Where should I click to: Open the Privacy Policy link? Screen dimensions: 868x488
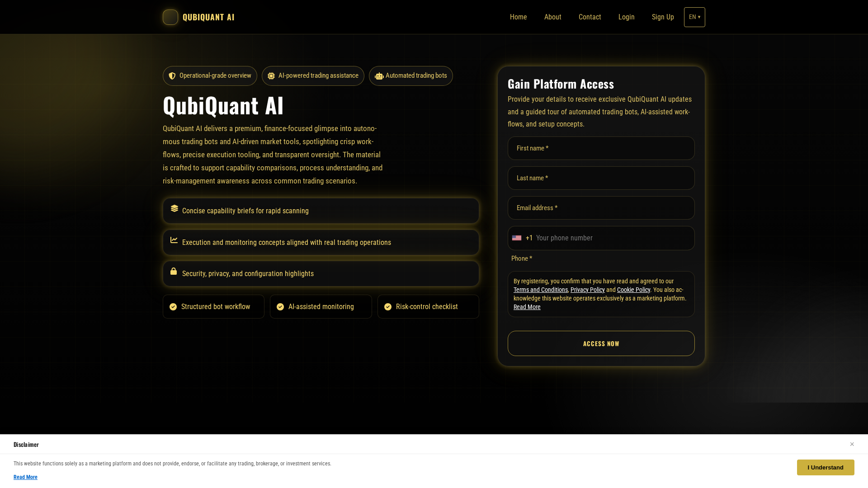pyautogui.click(x=588, y=290)
